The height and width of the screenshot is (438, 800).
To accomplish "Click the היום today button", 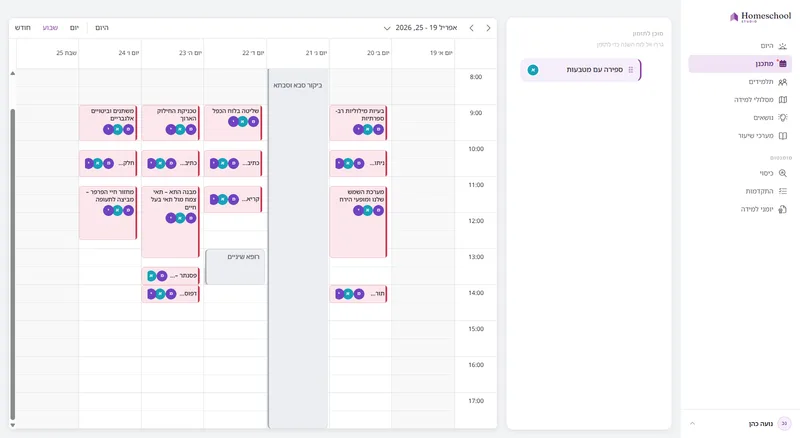I will (102, 28).
